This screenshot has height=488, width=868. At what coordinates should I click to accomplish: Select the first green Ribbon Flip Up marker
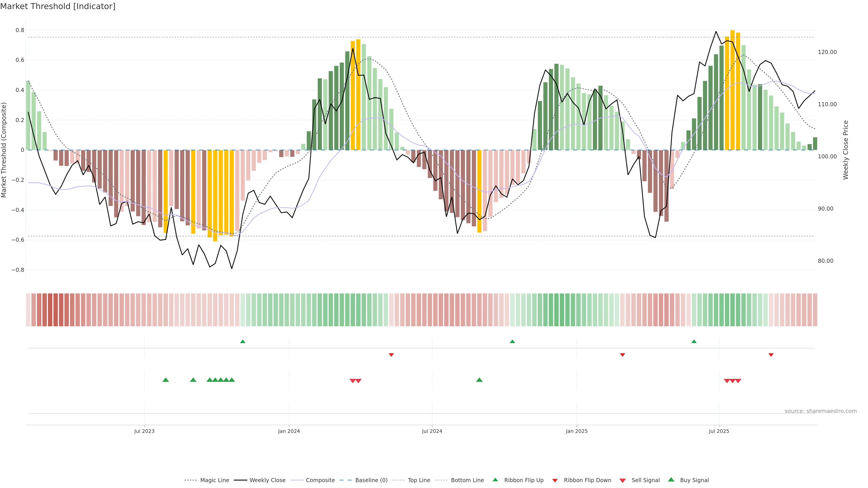[243, 342]
